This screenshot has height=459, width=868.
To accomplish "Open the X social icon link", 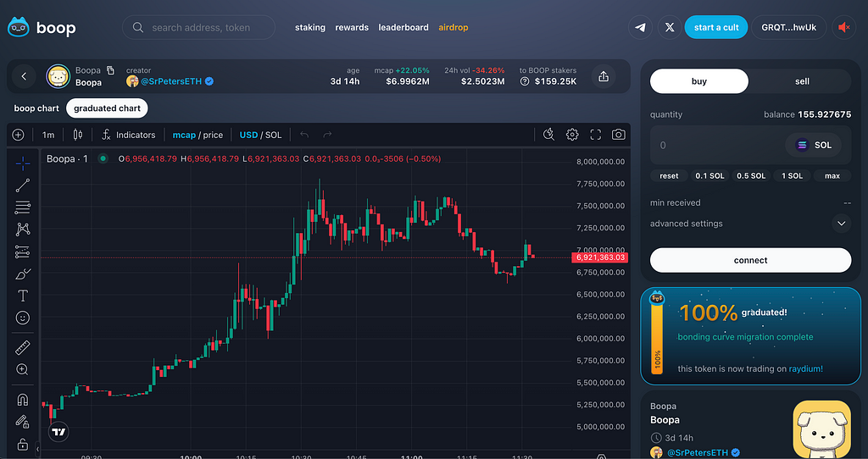I will [x=670, y=27].
